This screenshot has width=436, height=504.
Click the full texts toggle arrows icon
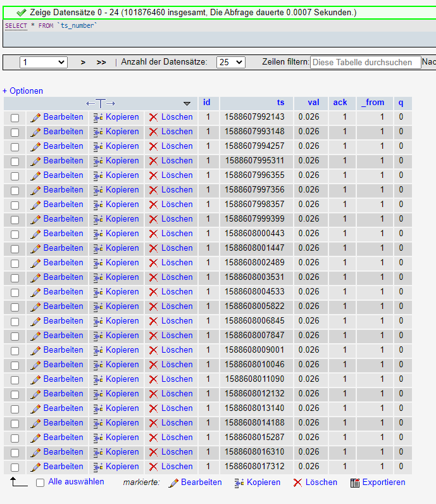click(101, 103)
